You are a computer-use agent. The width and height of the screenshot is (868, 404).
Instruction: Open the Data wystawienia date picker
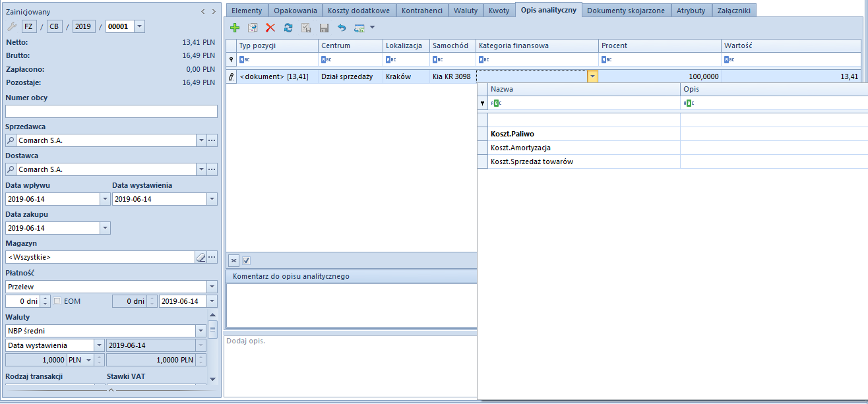point(212,198)
